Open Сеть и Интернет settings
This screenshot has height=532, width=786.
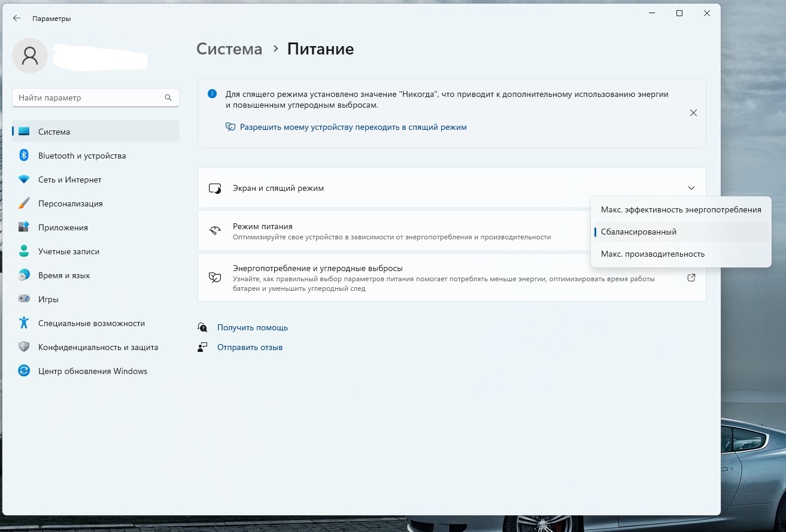pyautogui.click(x=96, y=180)
